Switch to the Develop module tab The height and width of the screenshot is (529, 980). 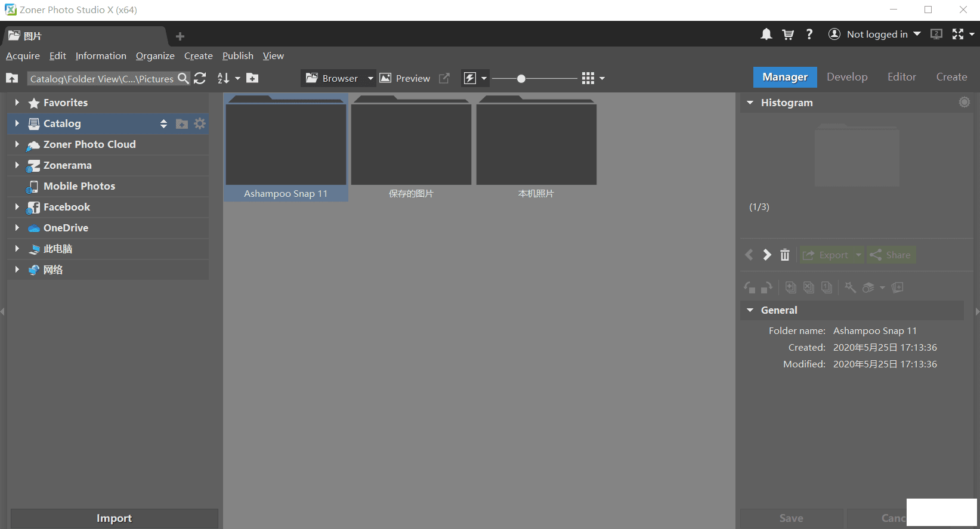coord(847,77)
